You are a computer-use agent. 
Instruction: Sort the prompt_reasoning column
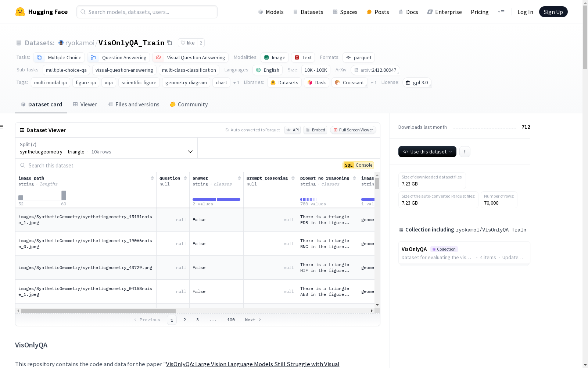coord(293,178)
